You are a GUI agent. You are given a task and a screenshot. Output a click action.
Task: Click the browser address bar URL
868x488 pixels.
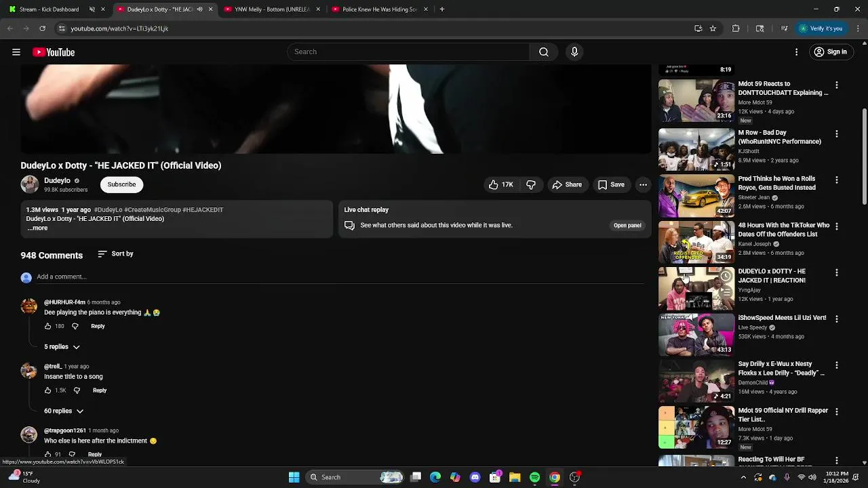click(x=119, y=28)
